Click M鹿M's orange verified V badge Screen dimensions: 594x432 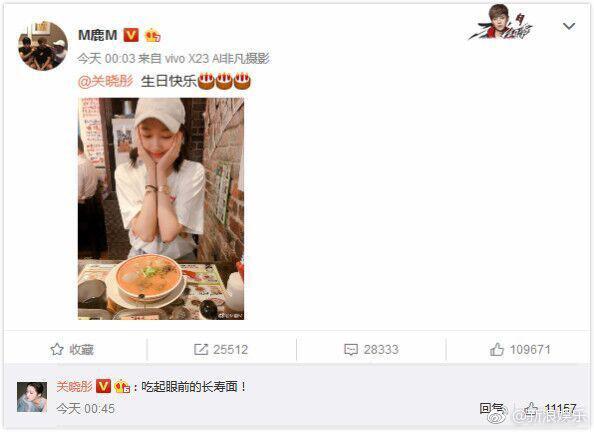(x=131, y=35)
